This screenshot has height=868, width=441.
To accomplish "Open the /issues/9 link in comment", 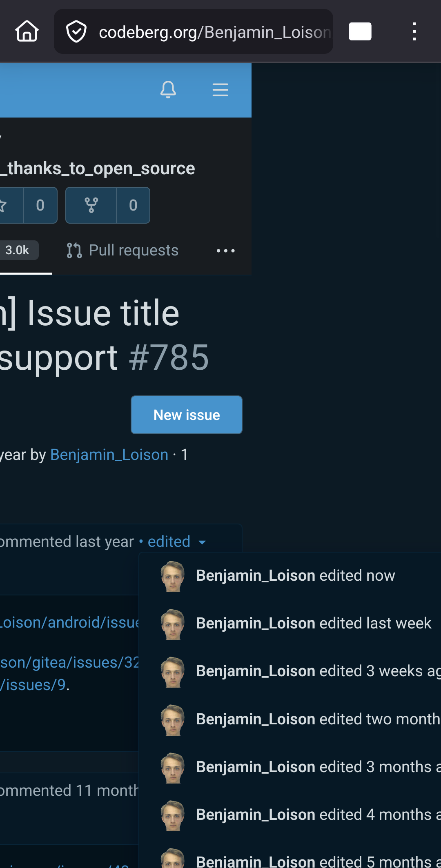I will point(33,685).
